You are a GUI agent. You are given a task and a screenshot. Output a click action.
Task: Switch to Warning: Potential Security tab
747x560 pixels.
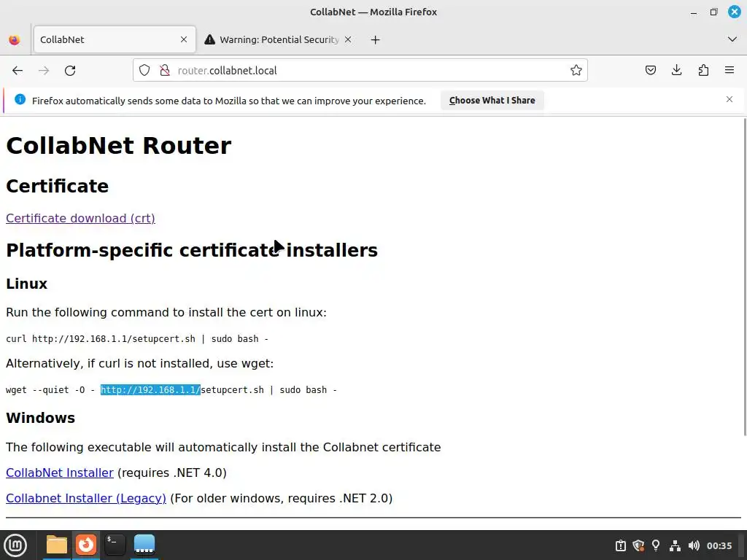(279, 39)
